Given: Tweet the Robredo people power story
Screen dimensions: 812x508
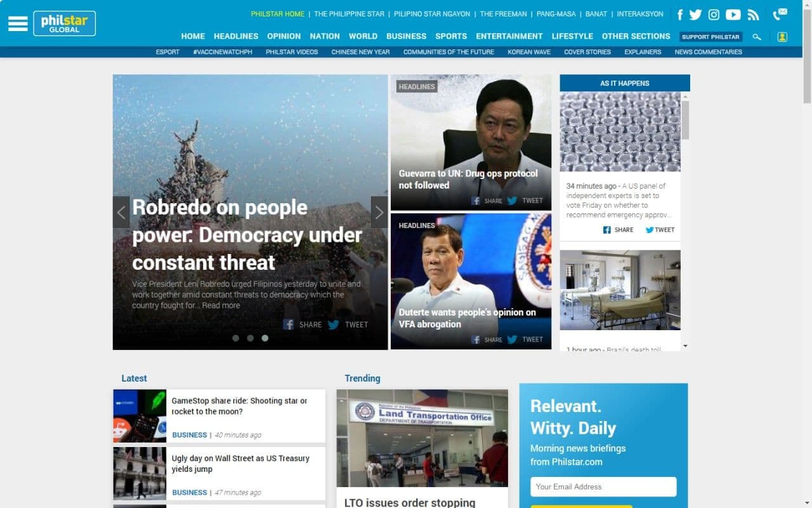Looking at the screenshot, I should [348, 324].
